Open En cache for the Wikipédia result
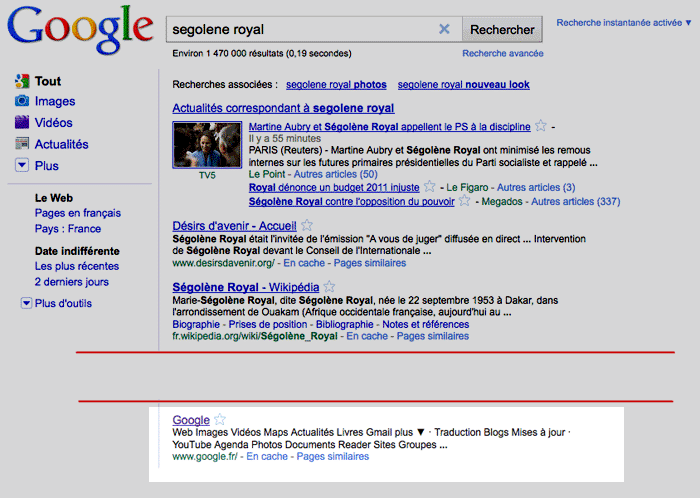 [367, 336]
